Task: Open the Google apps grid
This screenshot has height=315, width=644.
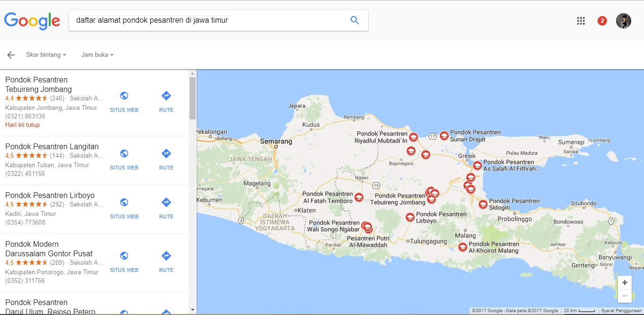Action: (x=581, y=21)
